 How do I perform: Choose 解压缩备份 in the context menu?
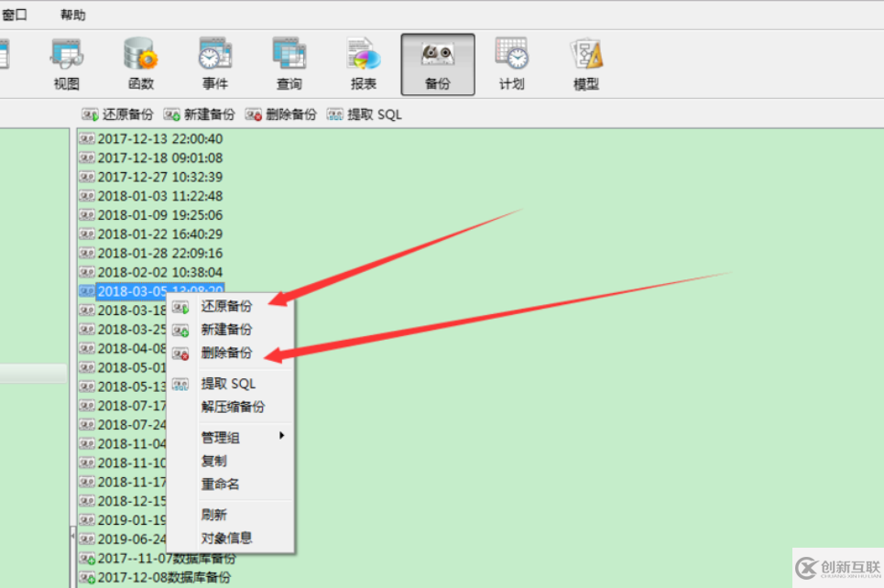[233, 407]
